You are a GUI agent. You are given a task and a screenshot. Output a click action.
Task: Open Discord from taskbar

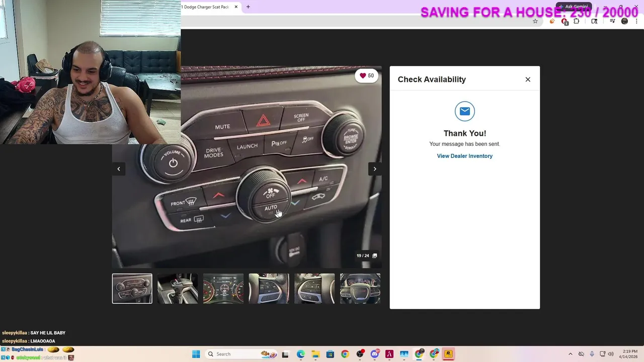[x=374, y=354]
